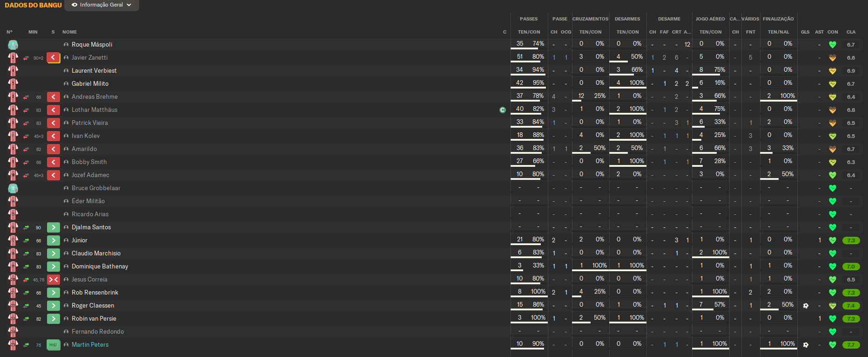Click Javier Zanetti's substituted-off red arrow icon

point(54,58)
